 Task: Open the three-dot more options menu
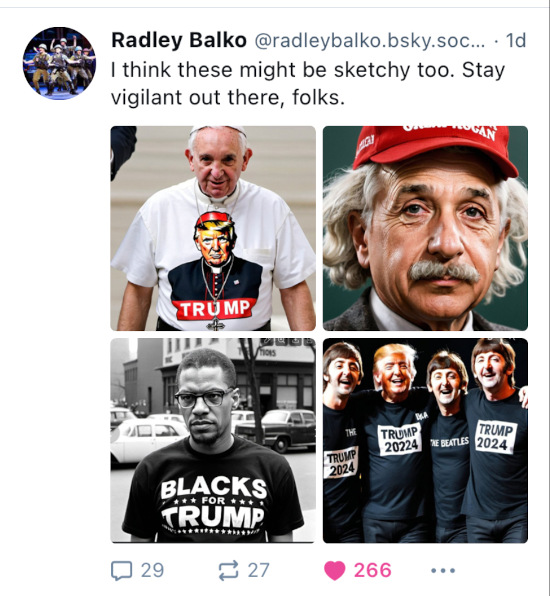point(443,570)
